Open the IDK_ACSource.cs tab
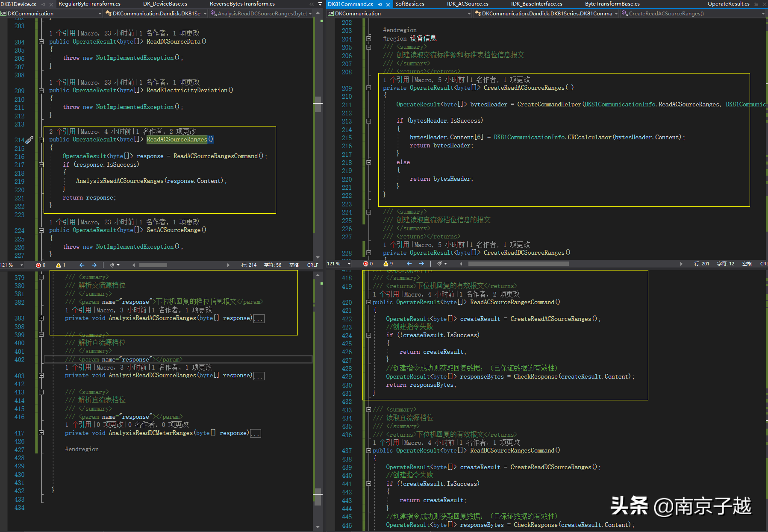The height and width of the screenshot is (532, 768). (x=468, y=4)
